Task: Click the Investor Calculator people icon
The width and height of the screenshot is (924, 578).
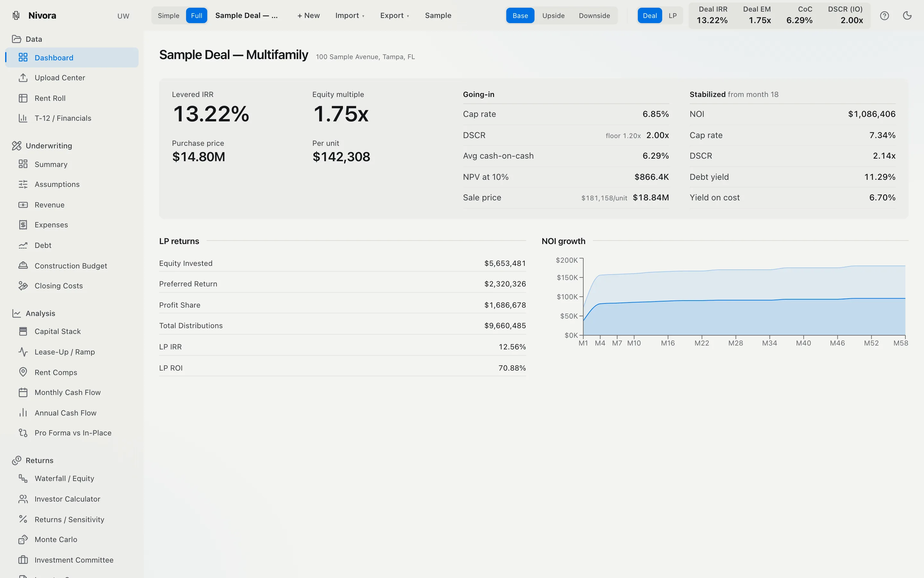Action: 23,499
